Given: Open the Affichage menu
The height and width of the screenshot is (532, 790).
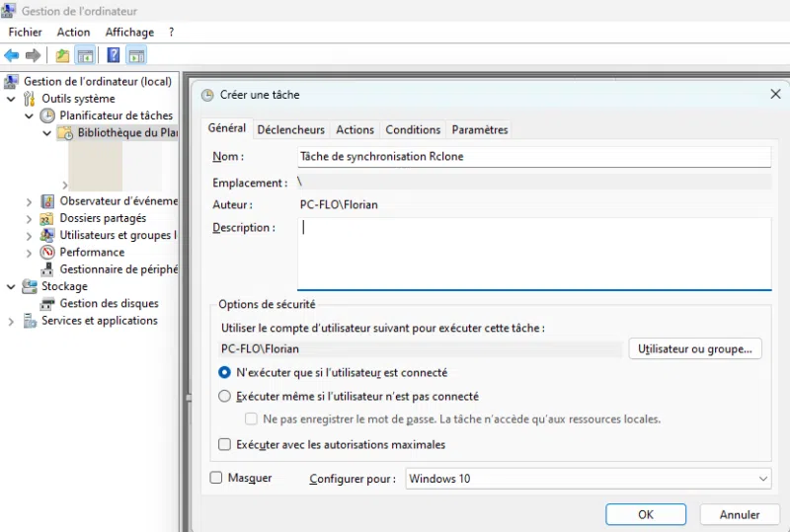Looking at the screenshot, I should point(129,33).
